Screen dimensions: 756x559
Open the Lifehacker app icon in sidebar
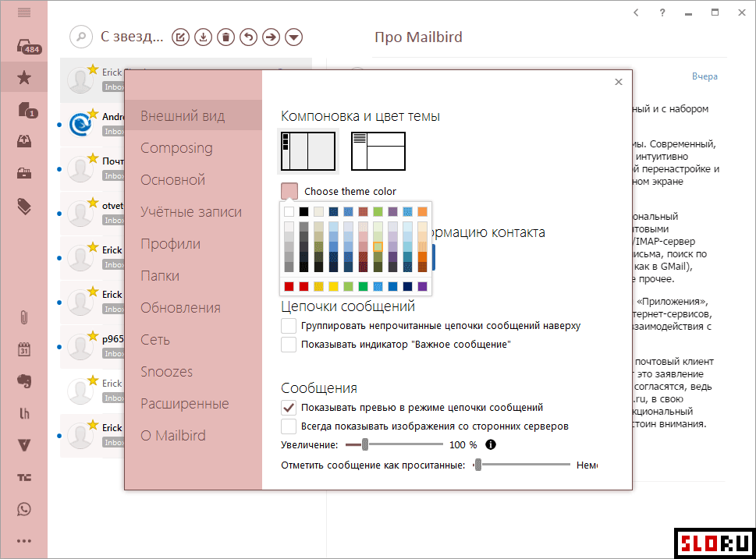tap(24, 413)
